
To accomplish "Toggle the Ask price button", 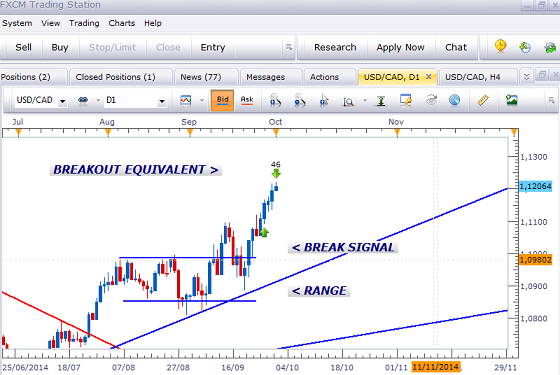I will tap(247, 100).
